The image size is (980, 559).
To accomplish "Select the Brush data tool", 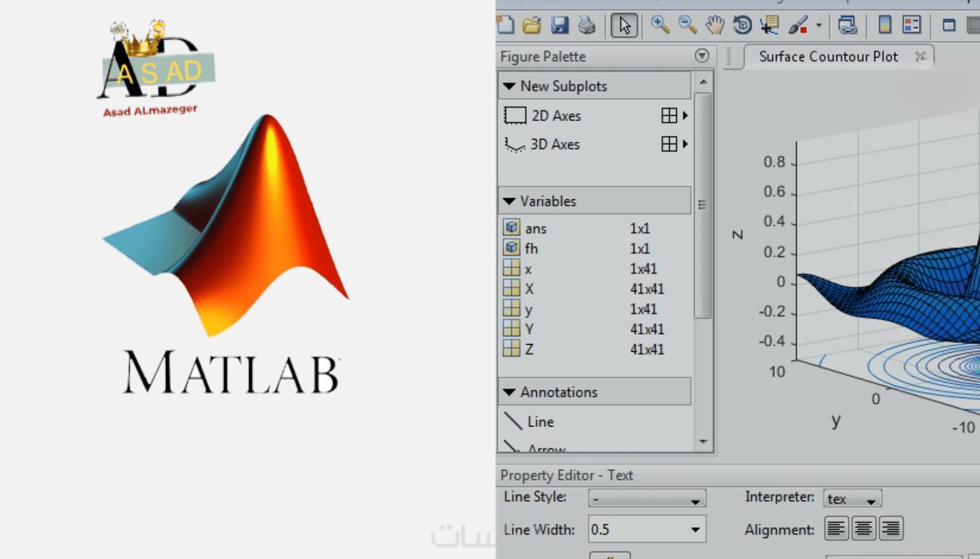I will [798, 25].
